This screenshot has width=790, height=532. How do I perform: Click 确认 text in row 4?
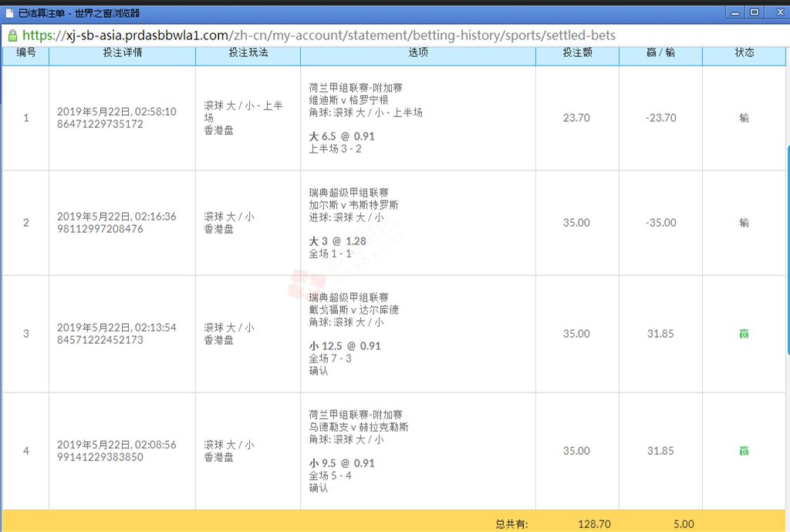tap(319, 488)
